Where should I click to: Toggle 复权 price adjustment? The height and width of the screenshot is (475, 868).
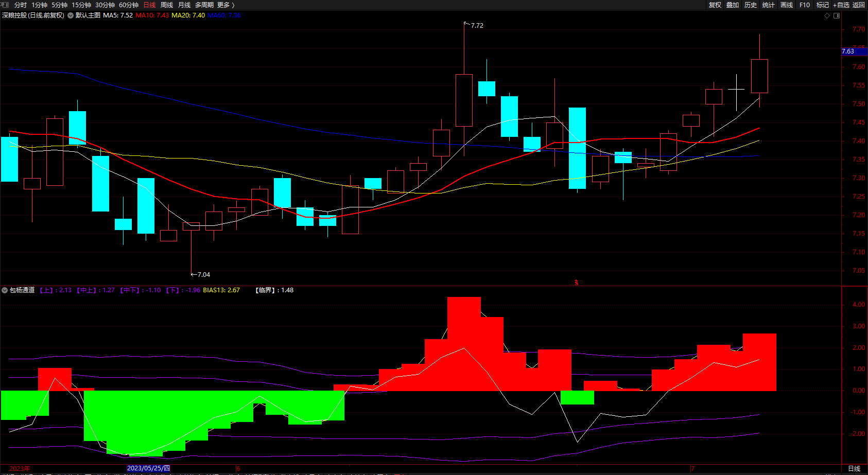tap(715, 5)
